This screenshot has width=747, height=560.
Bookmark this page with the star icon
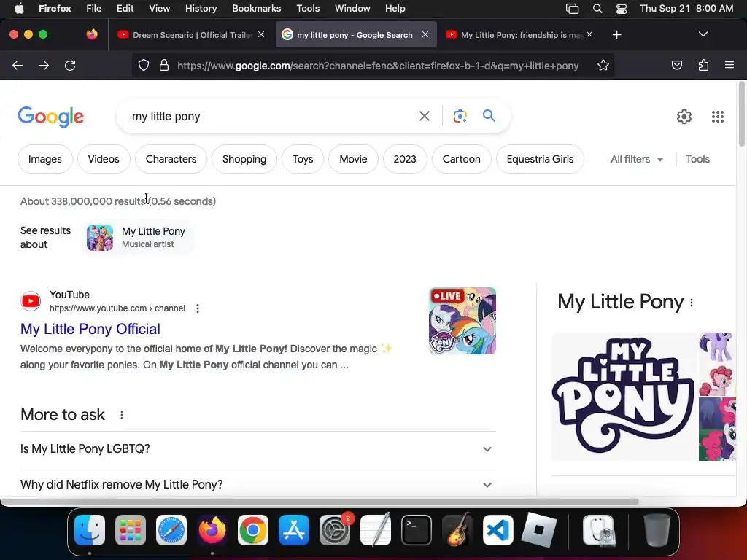(603, 66)
